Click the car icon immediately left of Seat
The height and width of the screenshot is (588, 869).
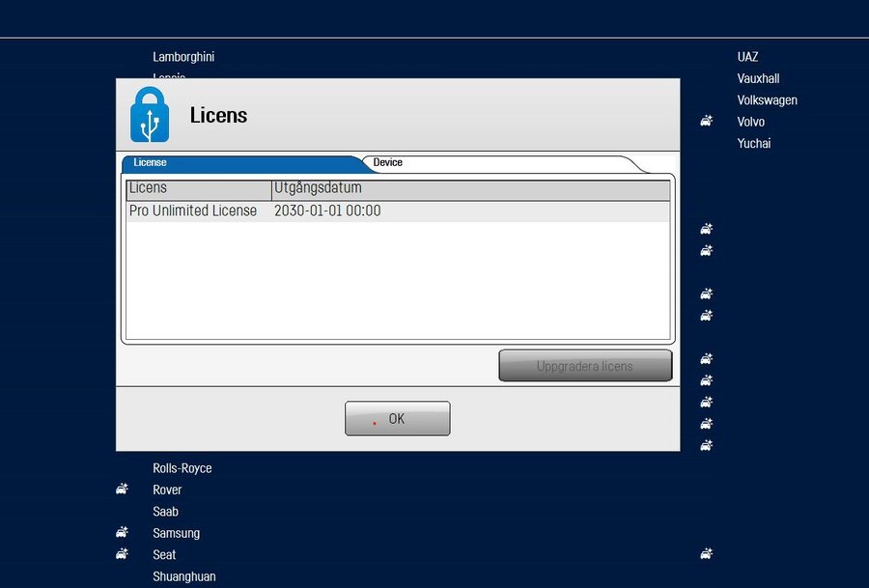(x=122, y=554)
